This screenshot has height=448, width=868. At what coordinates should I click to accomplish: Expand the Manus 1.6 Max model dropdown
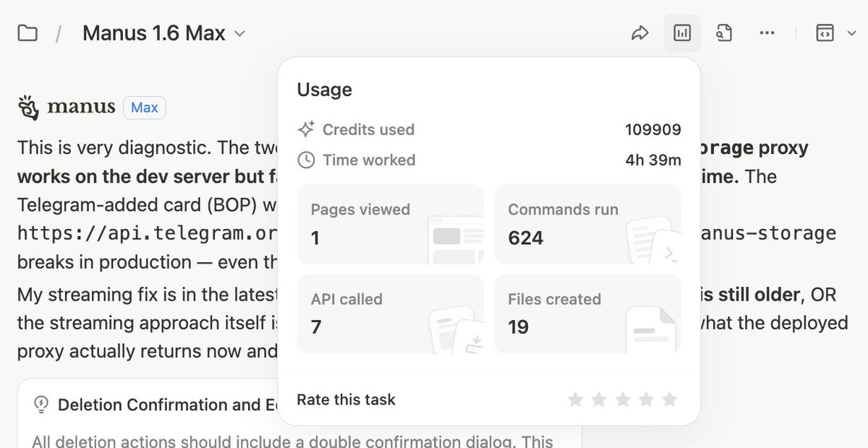pyautogui.click(x=240, y=34)
